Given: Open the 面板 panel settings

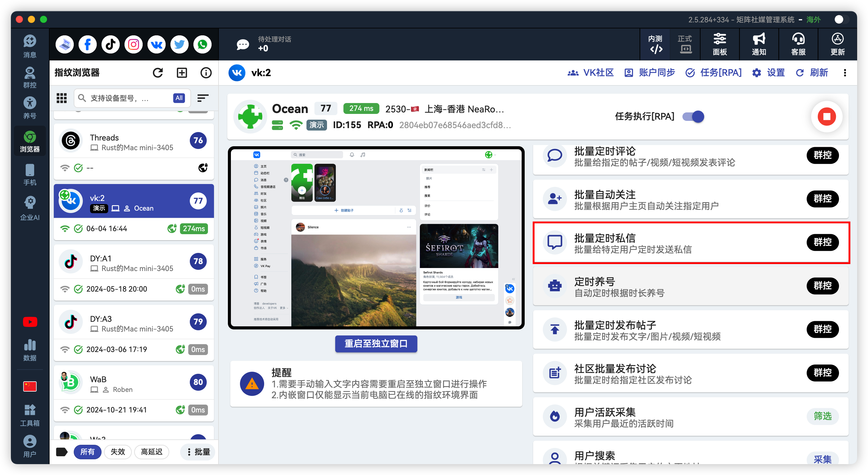Looking at the screenshot, I should [720, 44].
